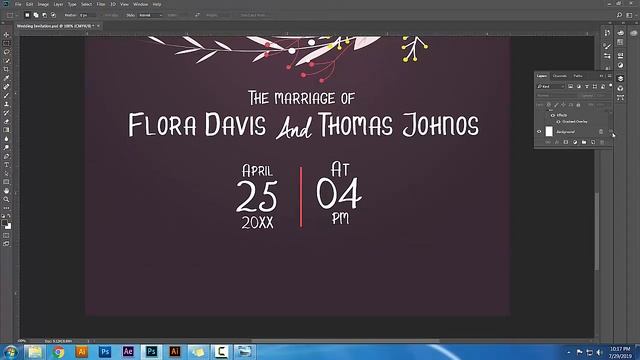Select the Background layer thumbnail
This screenshot has width=640, height=360.
[x=549, y=131]
